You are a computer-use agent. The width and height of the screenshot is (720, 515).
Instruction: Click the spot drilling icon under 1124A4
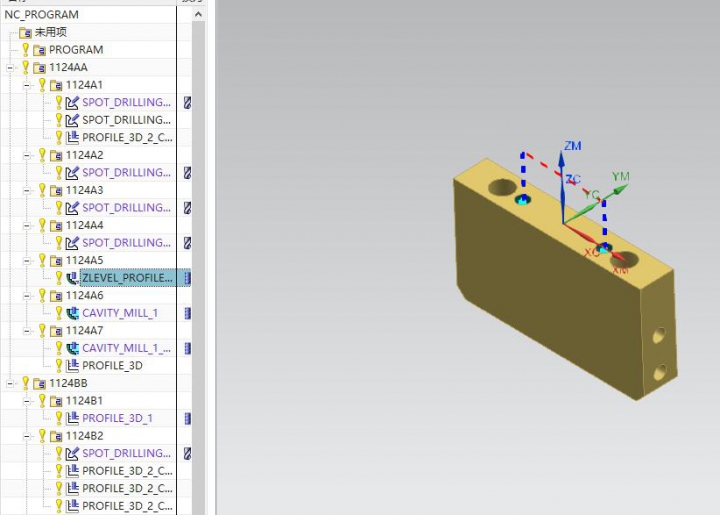point(72,243)
